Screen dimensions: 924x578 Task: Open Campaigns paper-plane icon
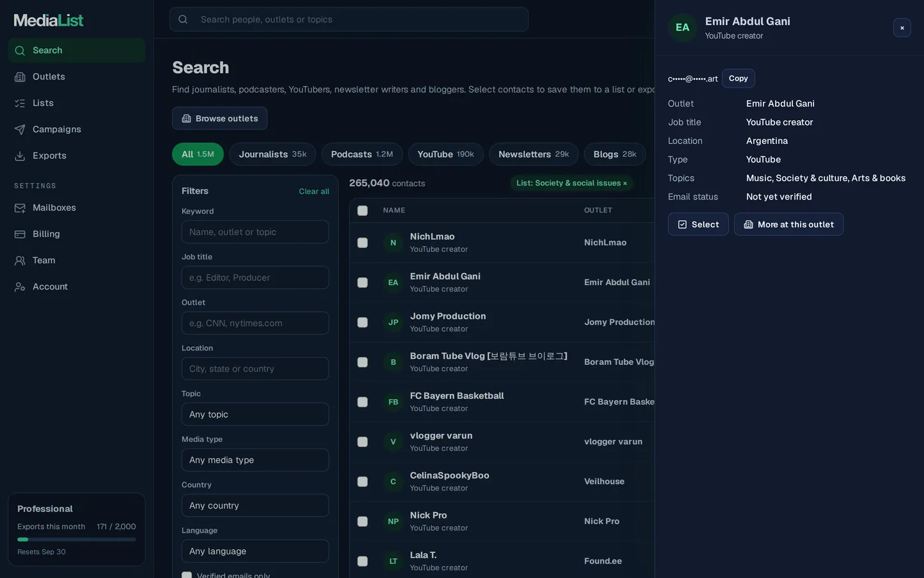coord(20,130)
